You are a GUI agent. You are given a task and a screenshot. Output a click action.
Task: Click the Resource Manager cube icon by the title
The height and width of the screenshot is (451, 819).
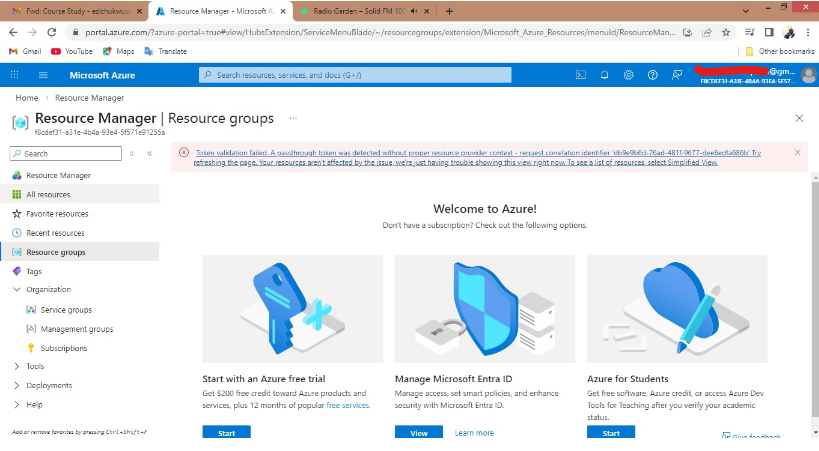tap(20, 123)
